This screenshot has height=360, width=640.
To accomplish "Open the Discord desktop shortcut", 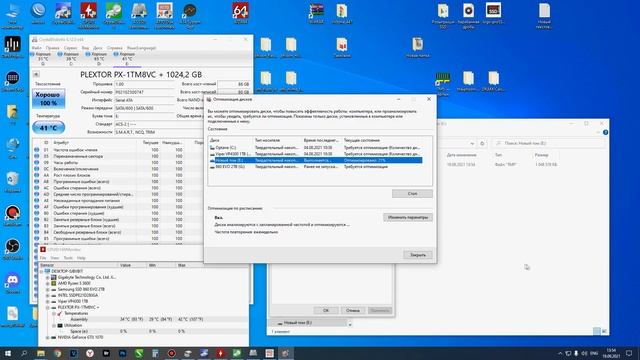I will point(13,283).
